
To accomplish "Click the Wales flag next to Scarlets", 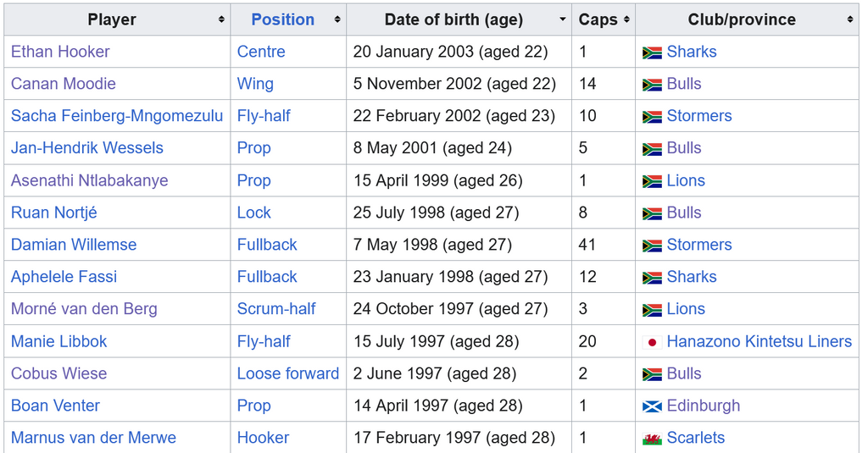I will click(x=652, y=439).
